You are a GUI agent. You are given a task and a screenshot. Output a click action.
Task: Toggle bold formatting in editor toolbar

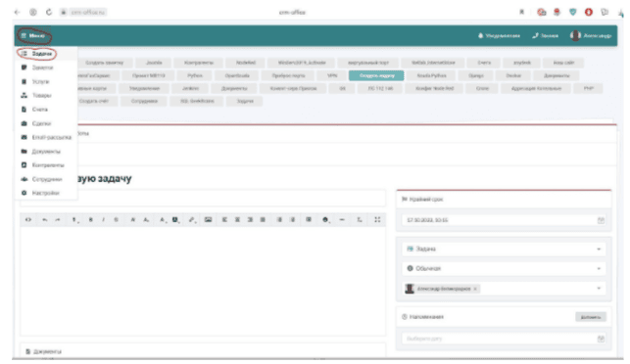91,219
